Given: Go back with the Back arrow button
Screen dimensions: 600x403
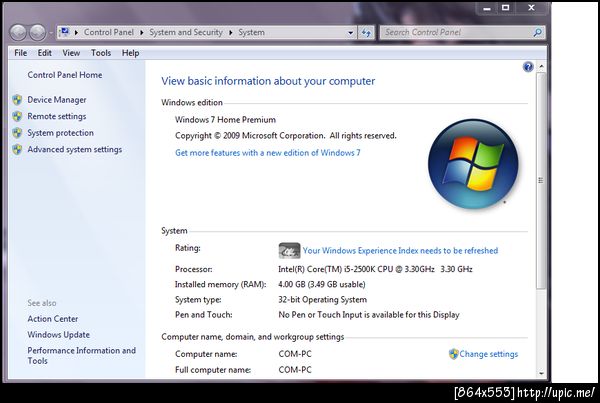Looking at the screenshot, I should tap(18, 33).
